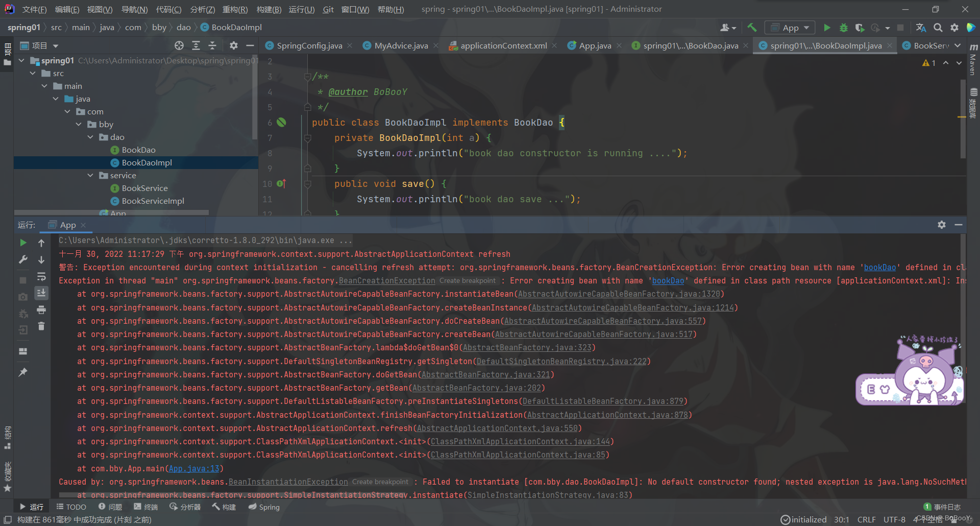The width and height of the screenshot is (980, 526).
Task: Rerun App in the Run tool window
Action: [x=23, y=243]
